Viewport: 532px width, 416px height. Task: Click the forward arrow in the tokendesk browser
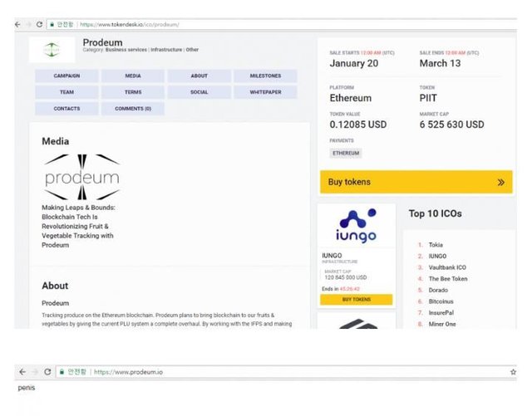point(28,24)
